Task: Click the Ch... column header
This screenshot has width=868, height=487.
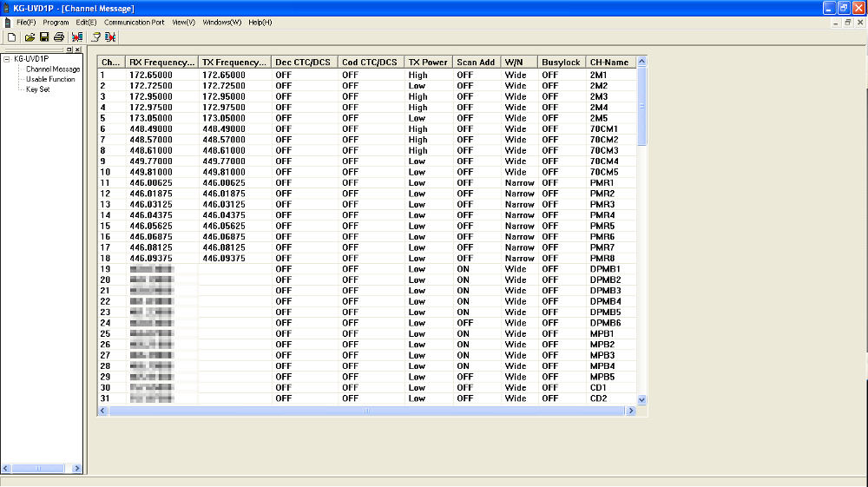Action: point(111,62)
